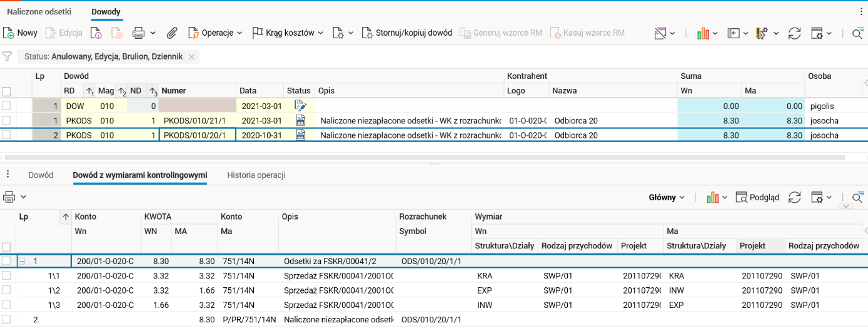Image resolution: width=868 pixels, height=333 pixels.
Task: Expand the Krąg kosztów dropdown
Action: tap(288, 33)
